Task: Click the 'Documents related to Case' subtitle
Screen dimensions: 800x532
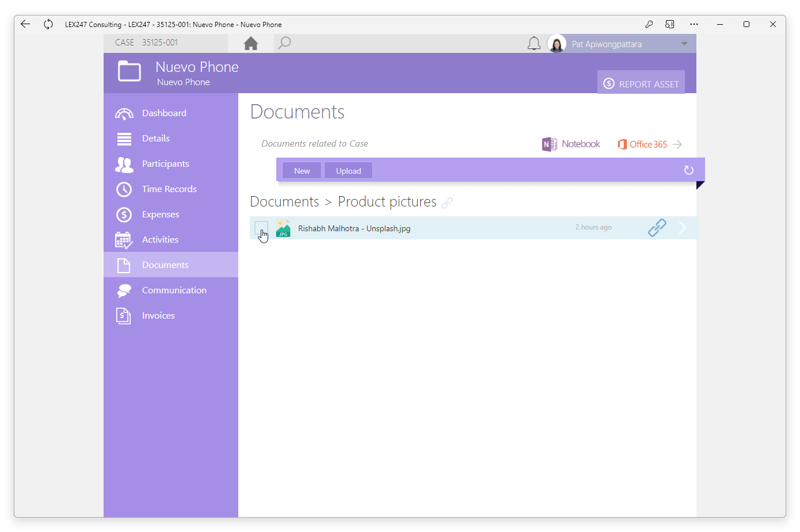Action: coord(315,144)
